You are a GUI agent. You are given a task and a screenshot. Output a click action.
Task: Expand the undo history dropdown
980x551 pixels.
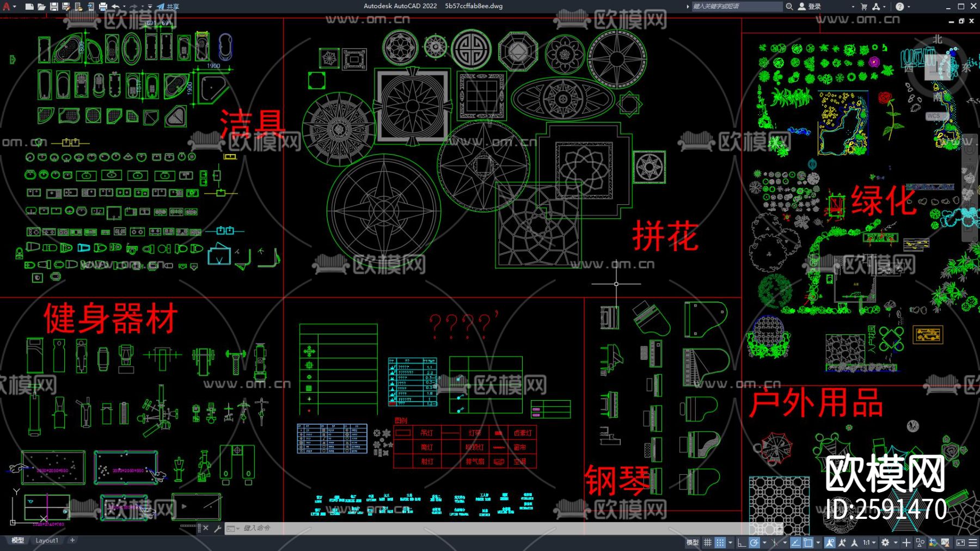125,7
